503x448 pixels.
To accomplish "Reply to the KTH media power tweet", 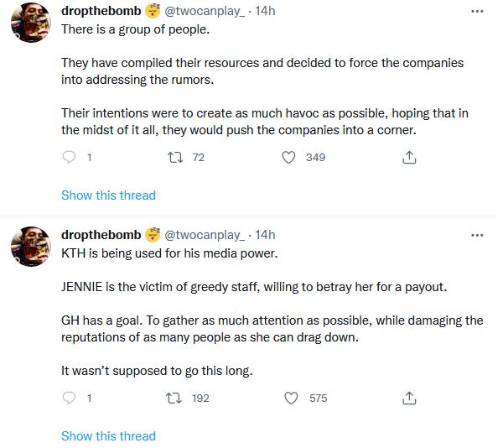I will 70,399.
